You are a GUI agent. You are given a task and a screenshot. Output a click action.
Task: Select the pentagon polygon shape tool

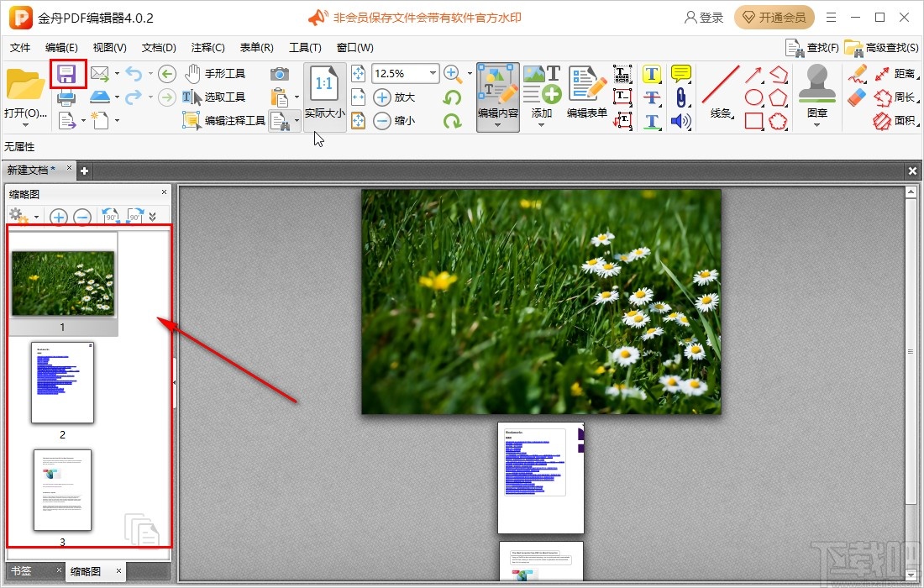click(778, 97)
